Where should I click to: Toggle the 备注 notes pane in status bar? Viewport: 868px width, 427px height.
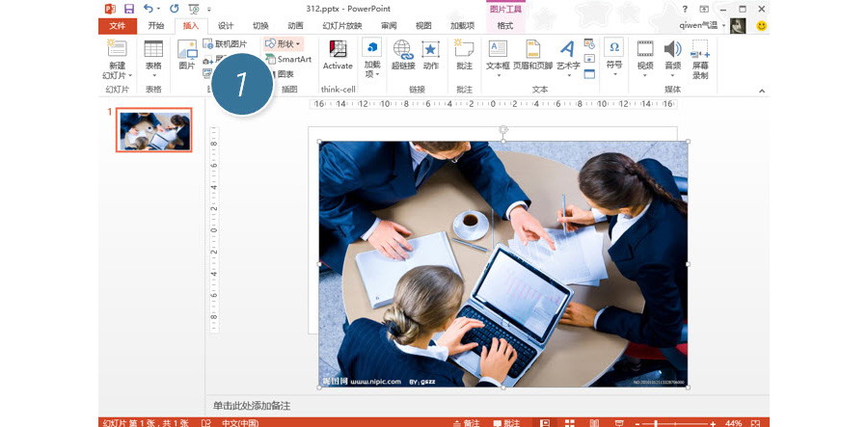coord(465,422)
